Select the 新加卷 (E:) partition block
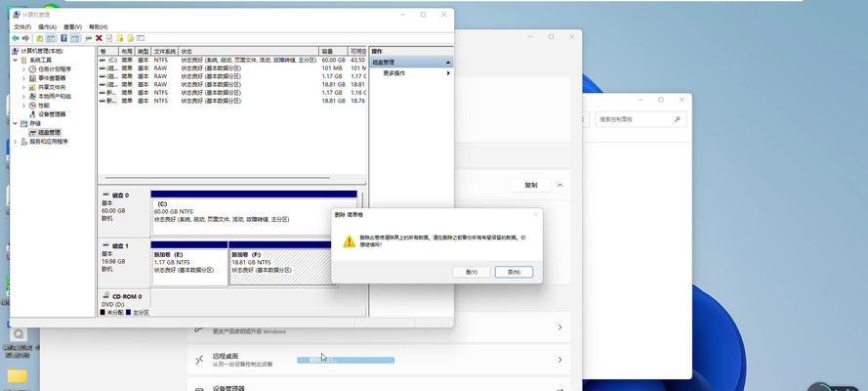 coord(188,265)
